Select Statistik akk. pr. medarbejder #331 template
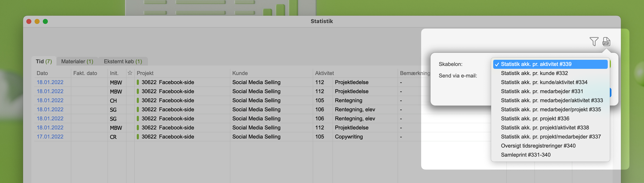 [x=542, y=91]
